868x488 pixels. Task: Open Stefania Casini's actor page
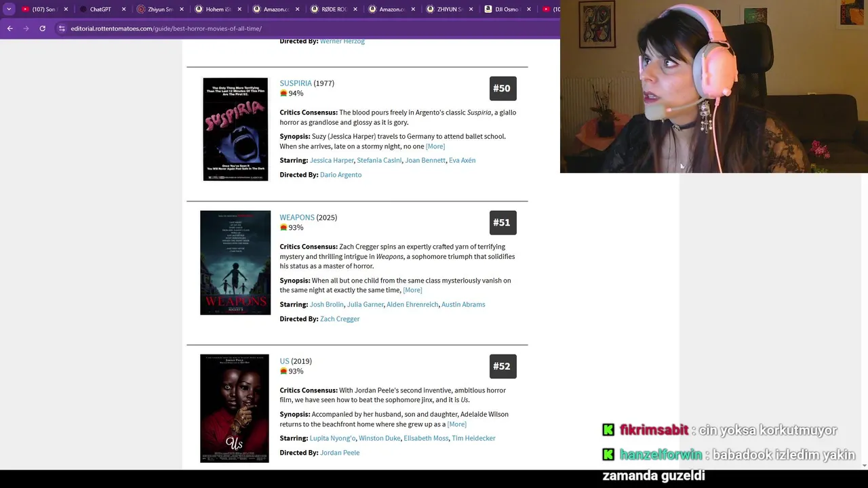coord(379,161)
